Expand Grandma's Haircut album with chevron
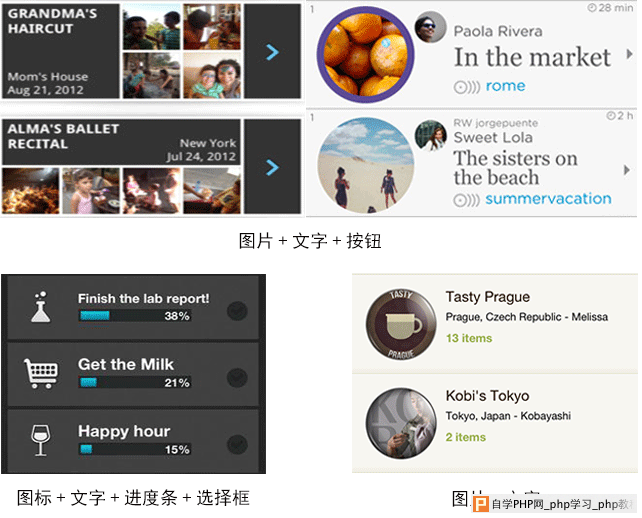Viewport: 642px width, 518px height. point(272,52)
